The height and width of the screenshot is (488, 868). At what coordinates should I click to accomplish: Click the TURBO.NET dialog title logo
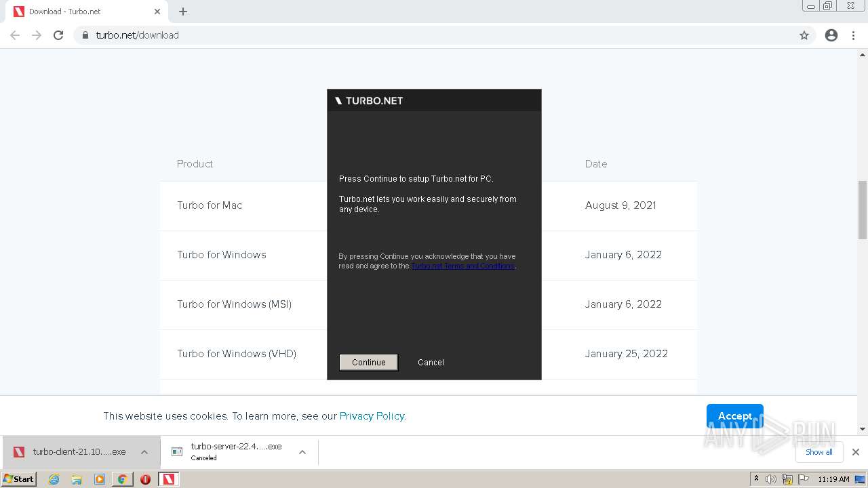click(369, 100)
